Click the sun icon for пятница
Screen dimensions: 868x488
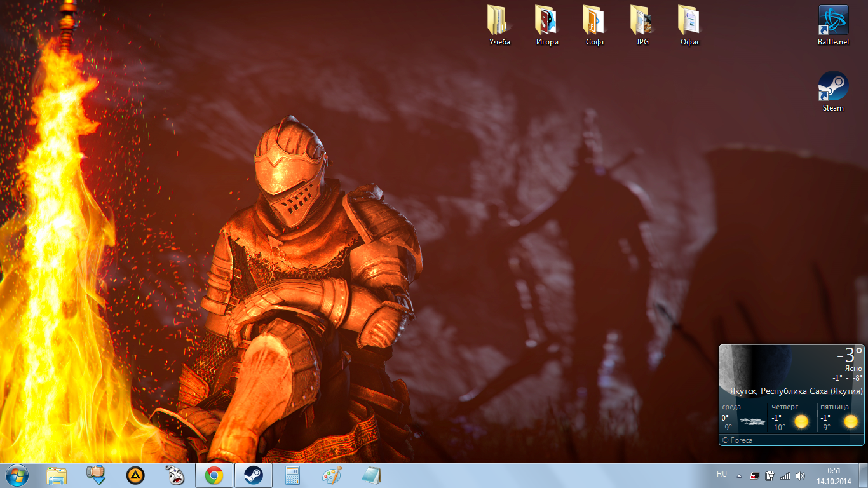851,421
